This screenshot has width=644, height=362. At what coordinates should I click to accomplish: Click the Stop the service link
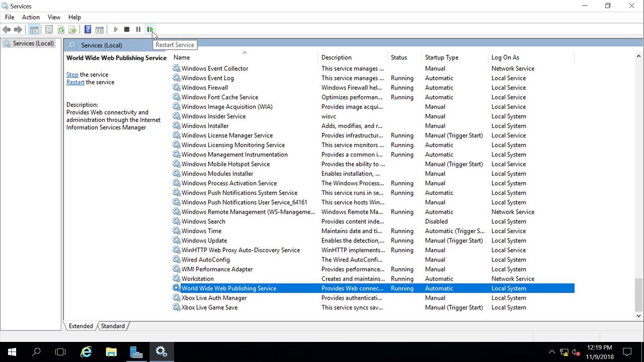[x=72, y=74]
